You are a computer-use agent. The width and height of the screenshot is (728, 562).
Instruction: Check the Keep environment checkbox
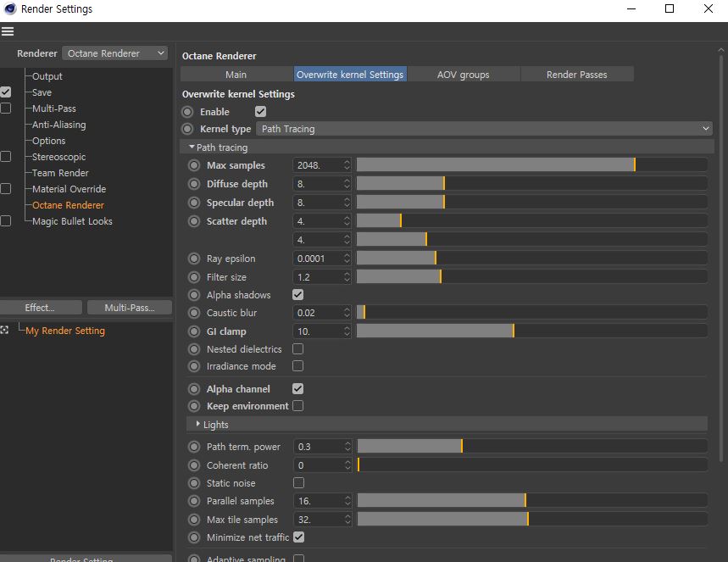tap(298, 406)
